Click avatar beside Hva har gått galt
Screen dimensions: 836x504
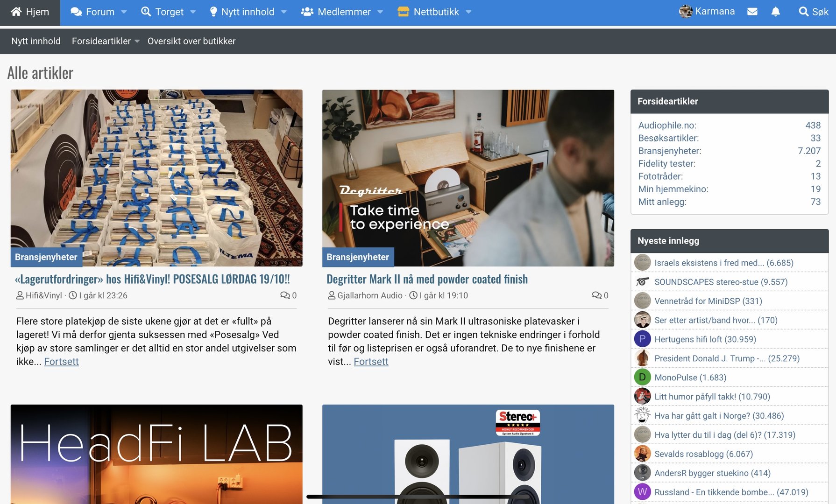(x=643, y=415)
